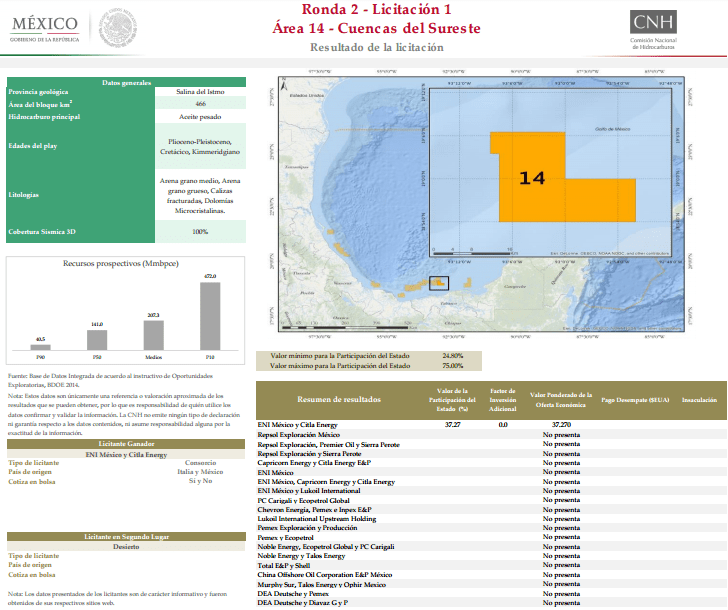Select the P50 bar labeled 141.0
728x610 pixels.
97,340
